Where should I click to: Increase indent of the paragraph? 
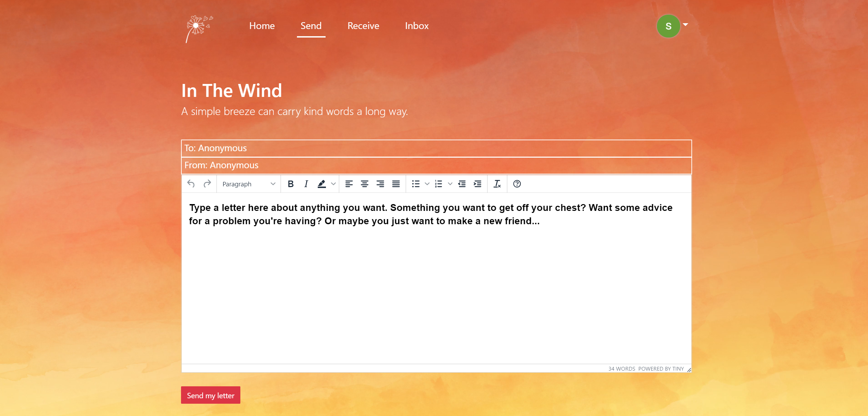[478, 184]
